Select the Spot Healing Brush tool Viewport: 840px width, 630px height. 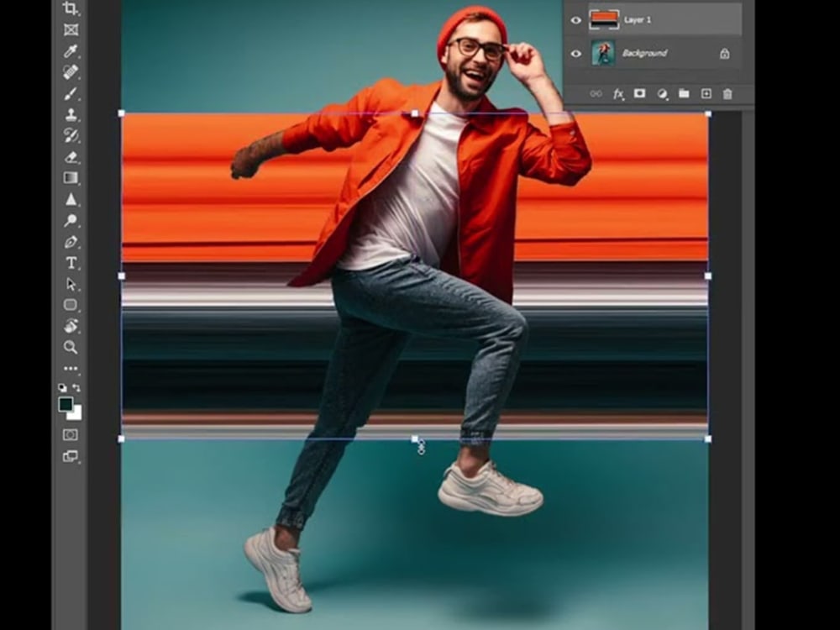(x=71, y=71)
